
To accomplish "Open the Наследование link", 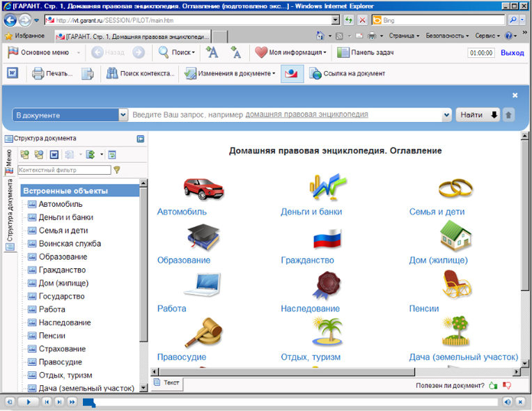I will (310, 309).
